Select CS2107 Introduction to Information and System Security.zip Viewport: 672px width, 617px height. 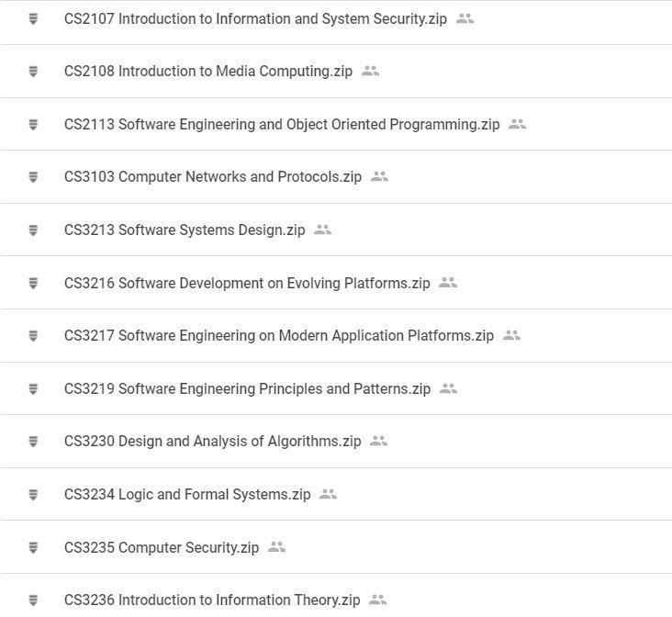[255, 18]
